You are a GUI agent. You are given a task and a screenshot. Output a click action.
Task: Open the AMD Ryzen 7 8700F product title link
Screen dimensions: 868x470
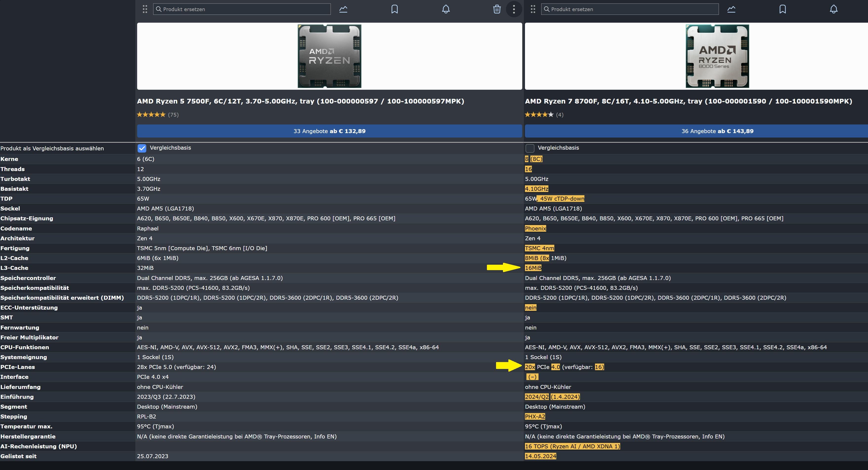[688, 101]
